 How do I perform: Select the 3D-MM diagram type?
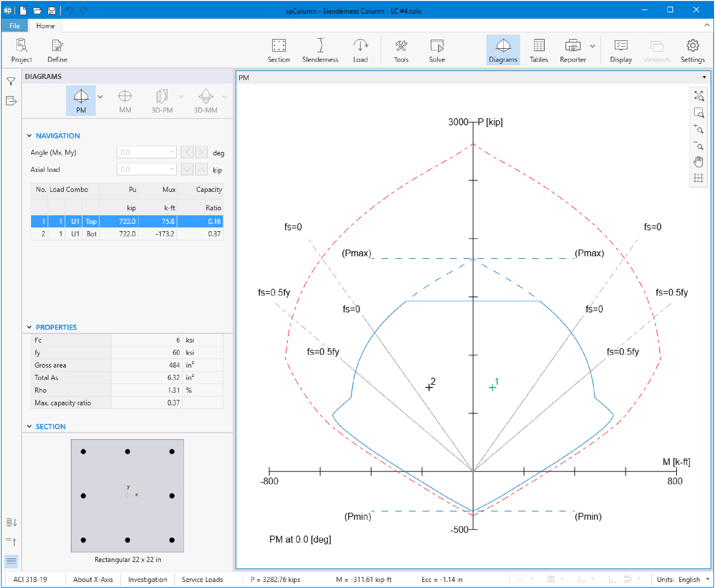206,101
